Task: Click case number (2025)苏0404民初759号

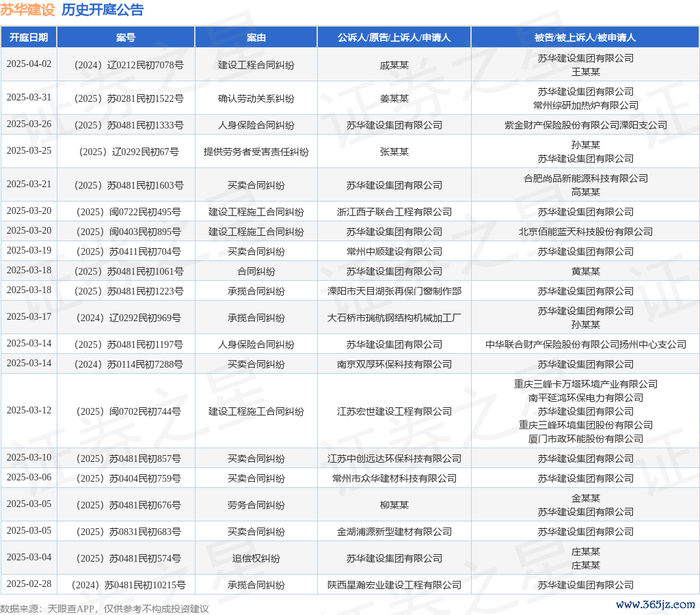Action: click(x=129, y=479)
